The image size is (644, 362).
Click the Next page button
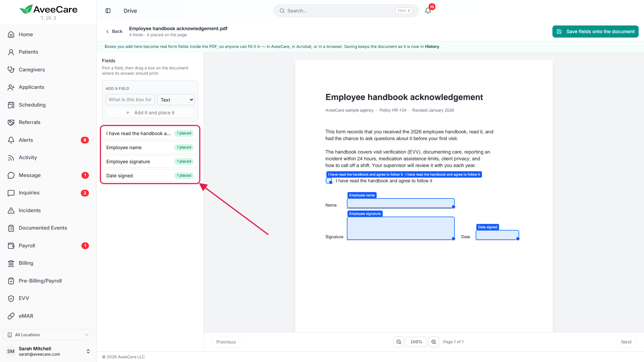(x=626, y=342)
